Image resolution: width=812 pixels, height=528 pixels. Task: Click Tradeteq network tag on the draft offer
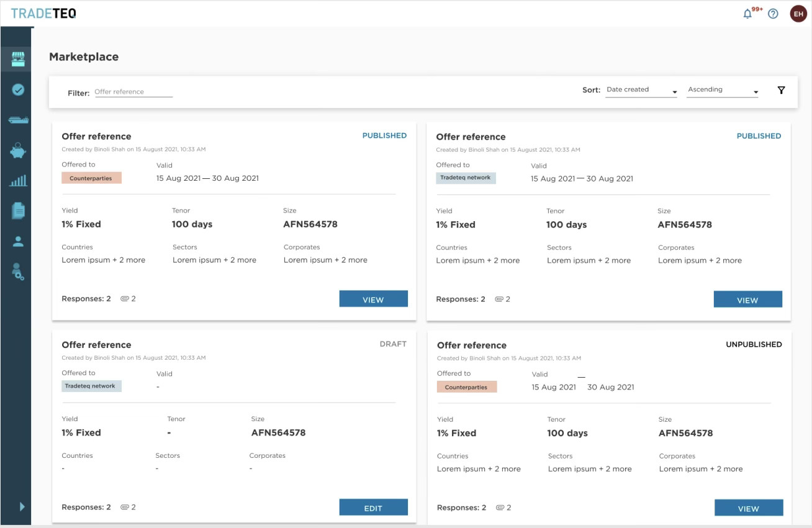tap(91, 386)
